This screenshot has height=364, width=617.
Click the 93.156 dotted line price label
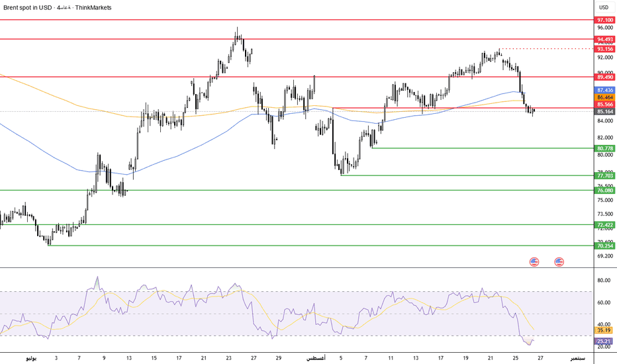(605, 49)
